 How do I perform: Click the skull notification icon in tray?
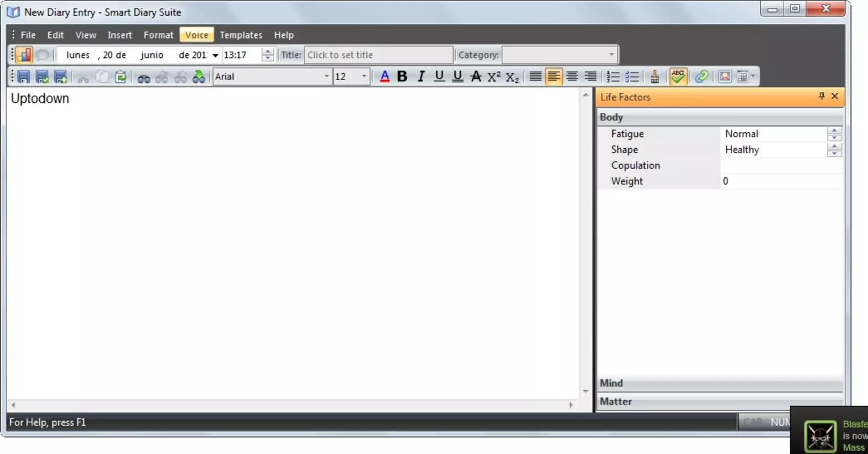[820, 436]
